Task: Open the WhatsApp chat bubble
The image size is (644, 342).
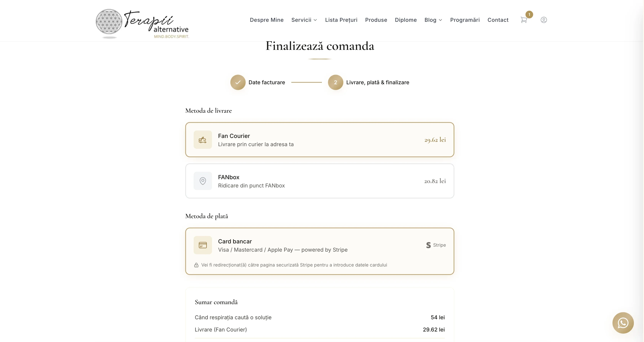Action: [x=623, y=323]
